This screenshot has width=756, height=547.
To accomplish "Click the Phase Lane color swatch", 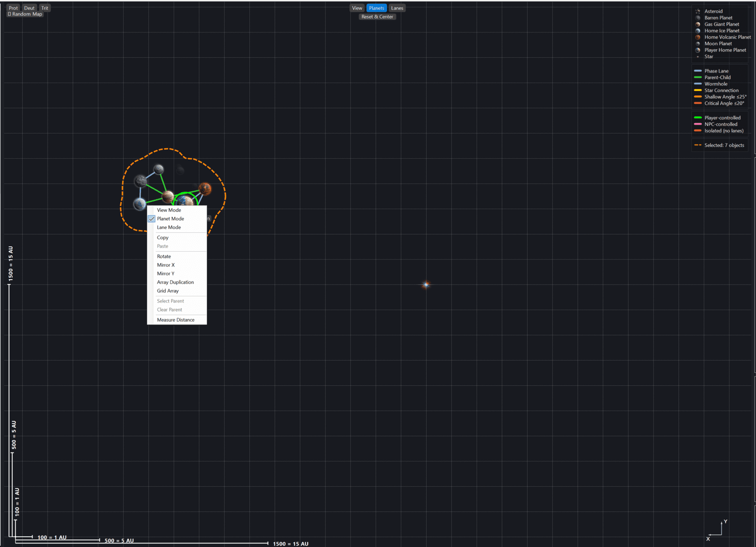I will tap(698, 71).
